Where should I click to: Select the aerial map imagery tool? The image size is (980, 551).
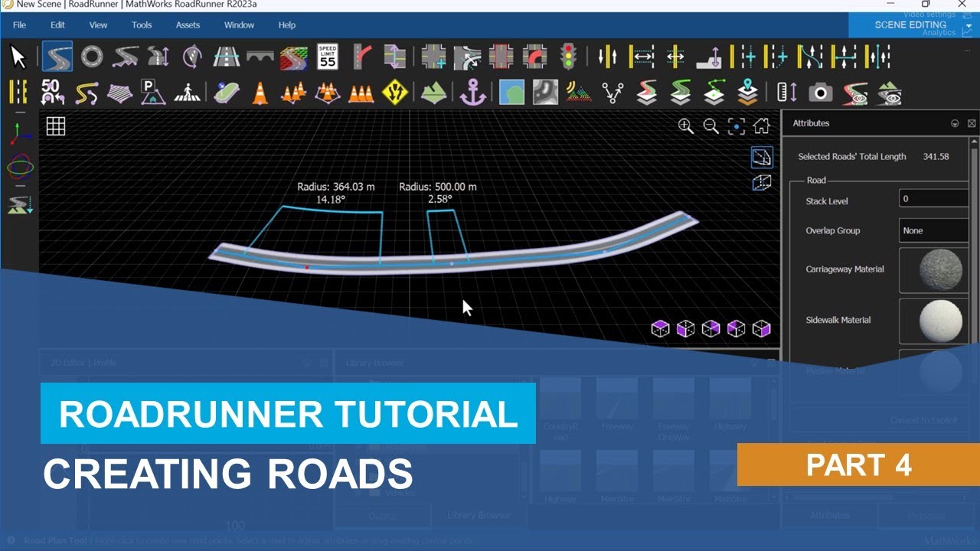(511, 93)
